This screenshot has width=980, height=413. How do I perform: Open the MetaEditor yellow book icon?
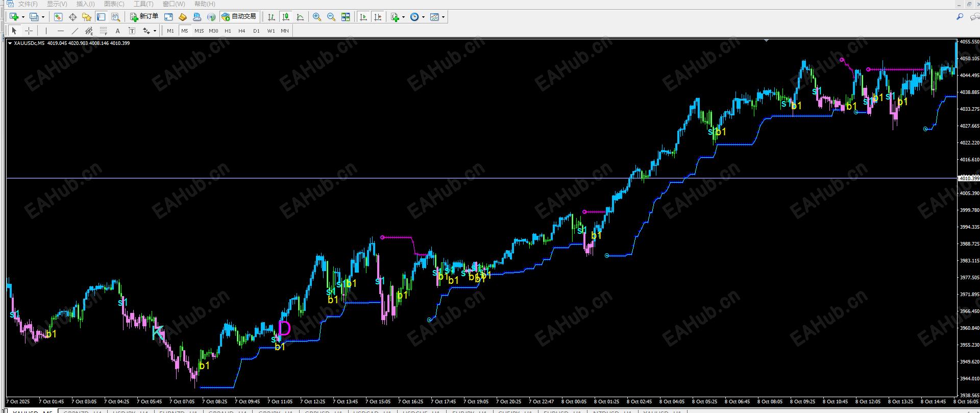point(183,17)
